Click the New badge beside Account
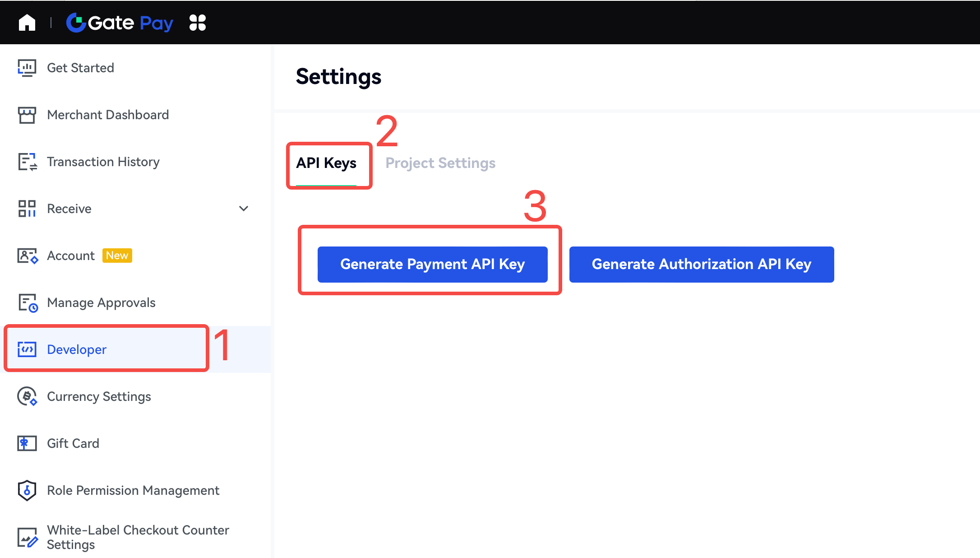Image resolution: width=980 pixels, height=558 pixels. (x=117, y=256)
